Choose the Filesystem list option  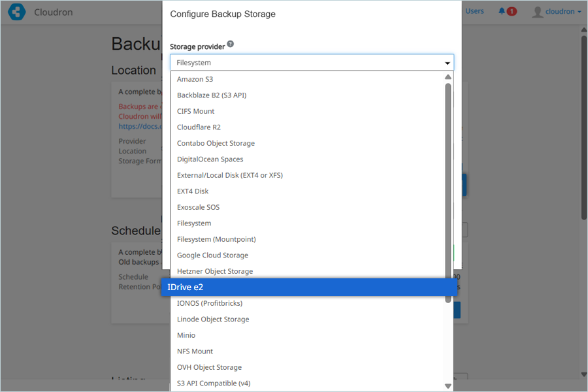tap(308, 223)
